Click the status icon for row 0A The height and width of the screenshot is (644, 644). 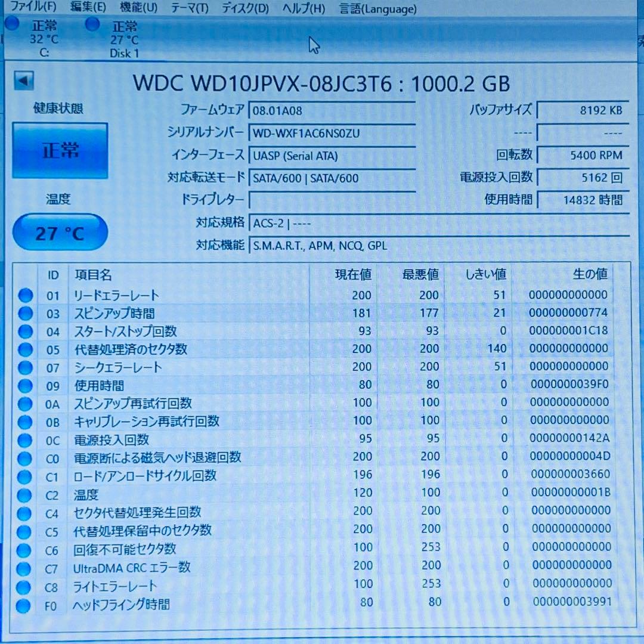[x=25, y=404]
